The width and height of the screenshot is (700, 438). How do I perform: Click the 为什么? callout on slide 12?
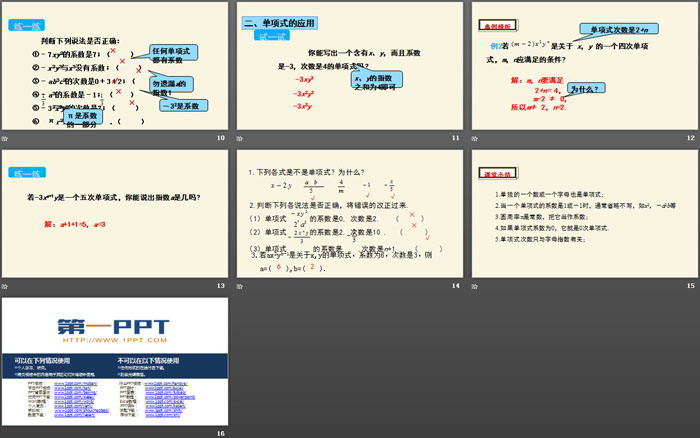[x=587, y=90]
